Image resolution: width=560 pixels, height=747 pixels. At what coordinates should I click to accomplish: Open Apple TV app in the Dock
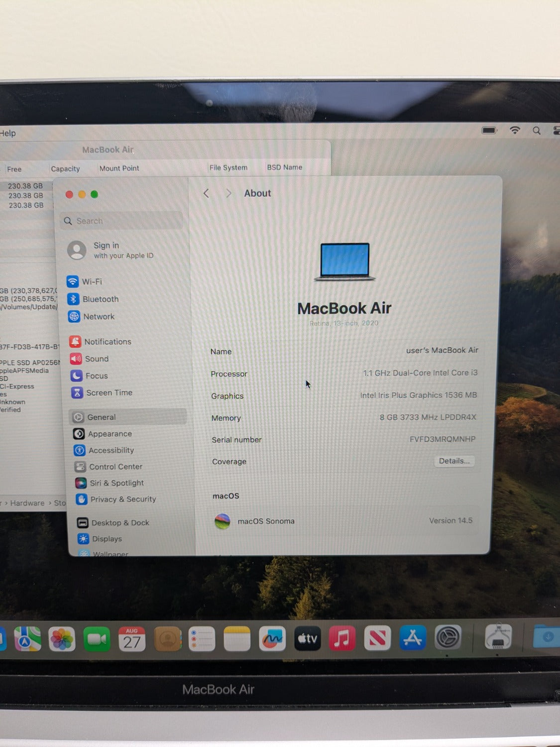pyautogui.click(x=307, y=638)
